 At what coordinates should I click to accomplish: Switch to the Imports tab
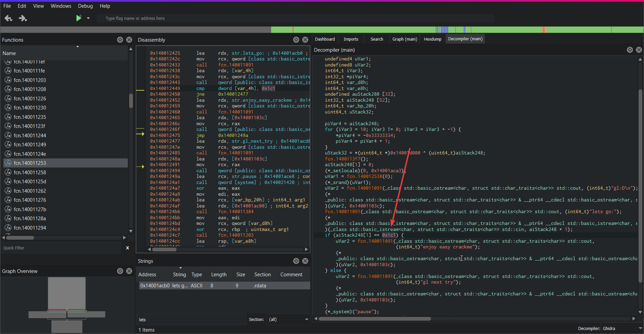[351, 39]
